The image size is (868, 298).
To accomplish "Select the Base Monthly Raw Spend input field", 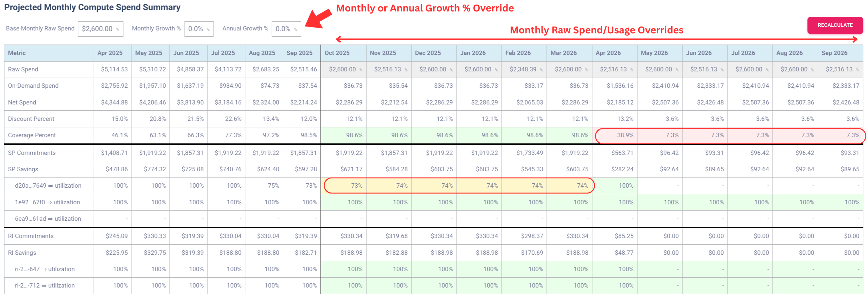I will [x=99, y=29].
